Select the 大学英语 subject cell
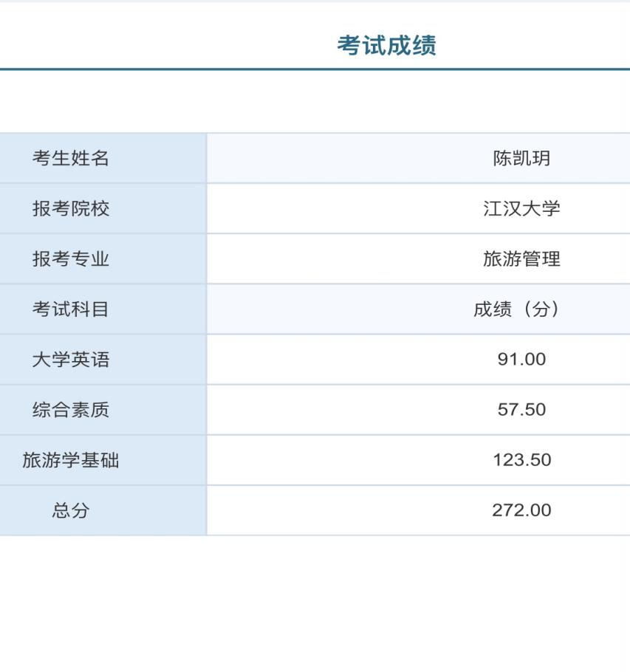 point(71,360)
